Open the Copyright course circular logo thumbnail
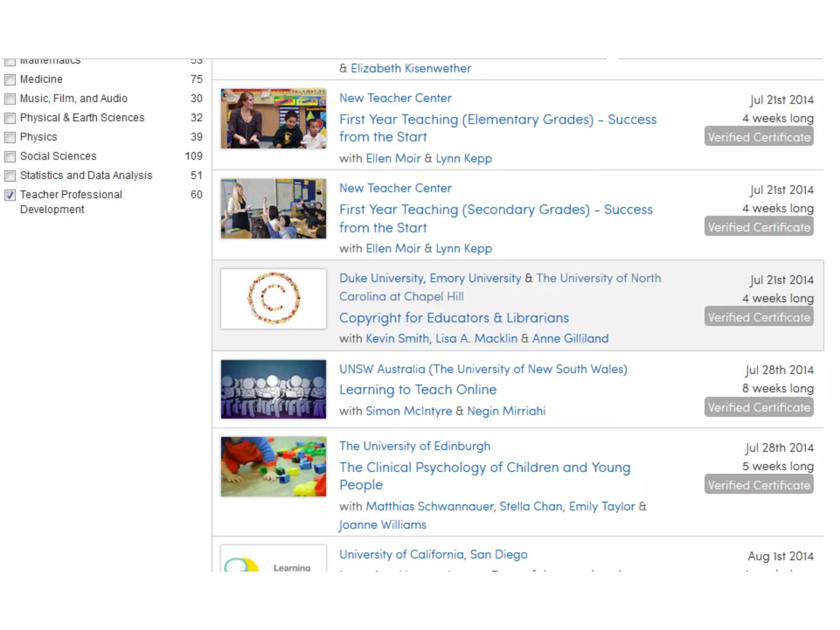Viewport: 840px width, 630px height. click(x=273, y=298)
